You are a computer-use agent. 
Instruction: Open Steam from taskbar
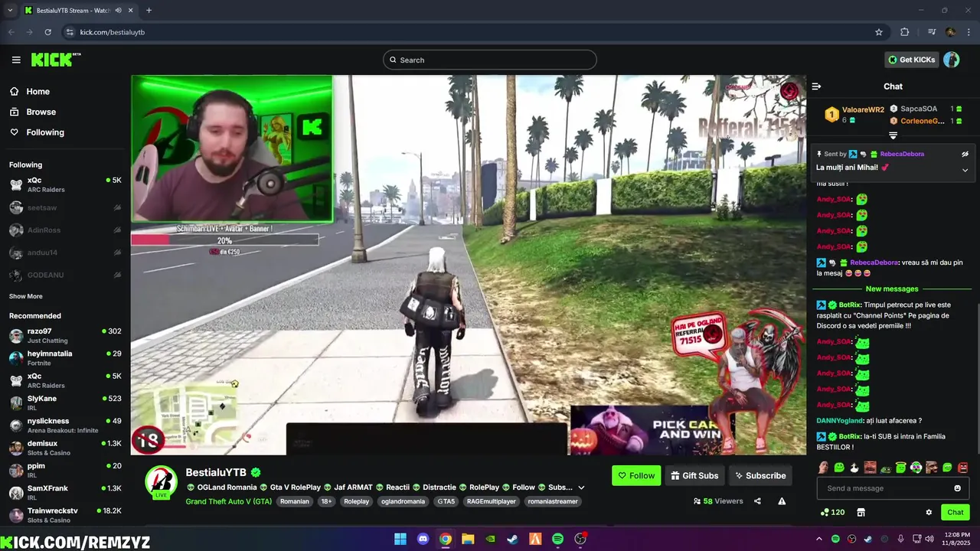[513, 539]
